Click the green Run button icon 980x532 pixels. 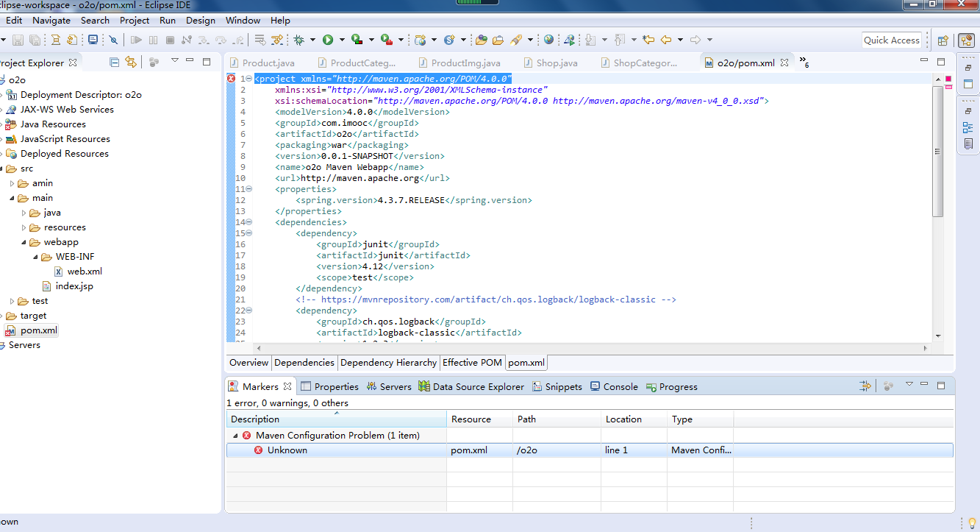(327, 40)
